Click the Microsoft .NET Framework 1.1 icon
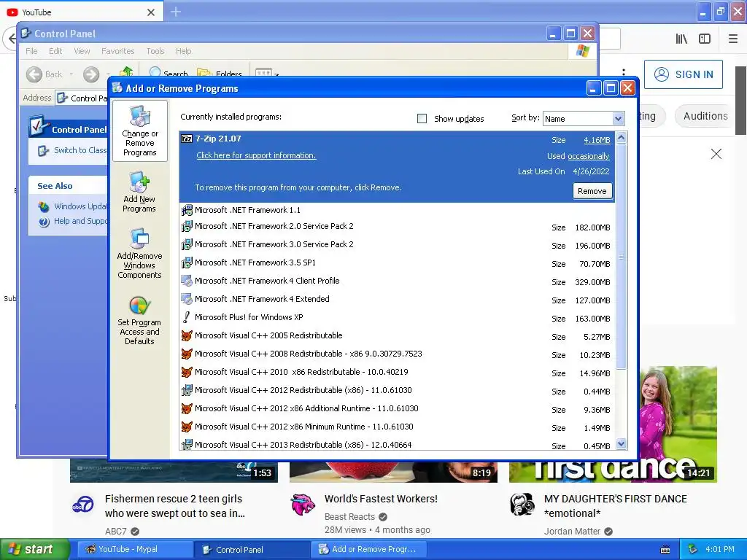Image resolution: width=747 pixels, height=560 pixels. pos(187,210)
